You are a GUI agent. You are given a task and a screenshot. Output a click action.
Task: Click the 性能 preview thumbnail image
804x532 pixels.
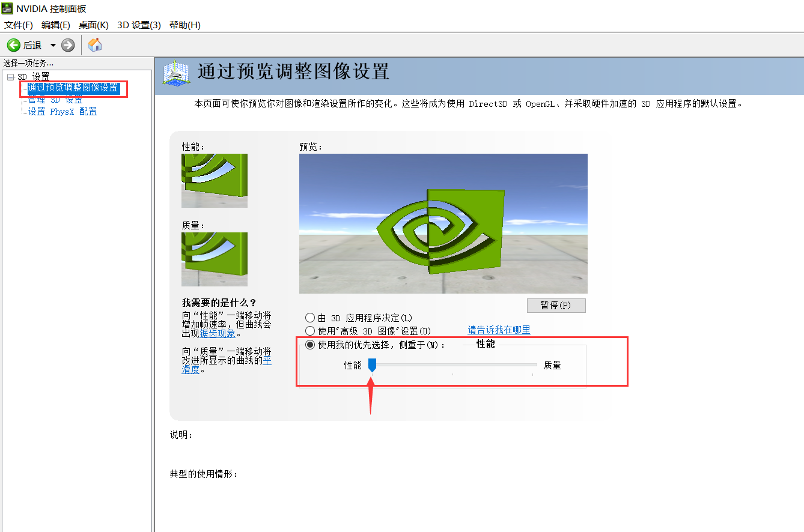[214, 180]
